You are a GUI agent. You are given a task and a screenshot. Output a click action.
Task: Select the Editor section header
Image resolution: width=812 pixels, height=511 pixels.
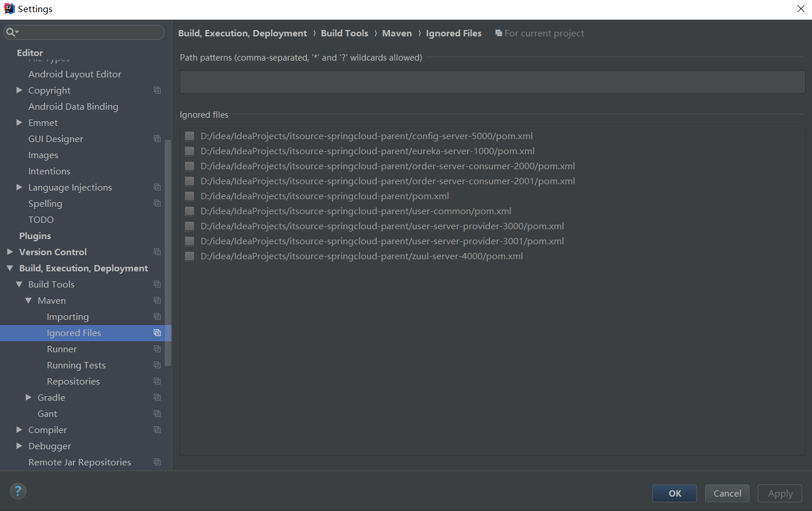click(30, 53)
